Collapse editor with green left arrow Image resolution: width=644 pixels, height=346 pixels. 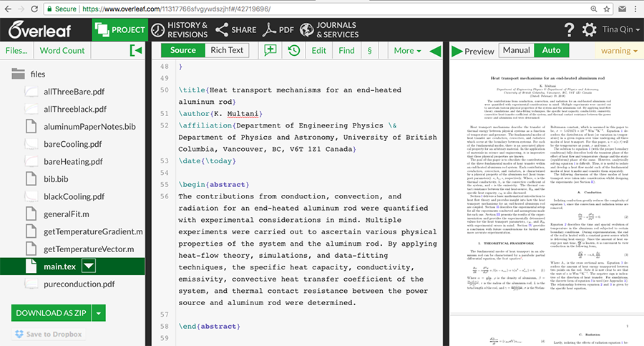435,51
